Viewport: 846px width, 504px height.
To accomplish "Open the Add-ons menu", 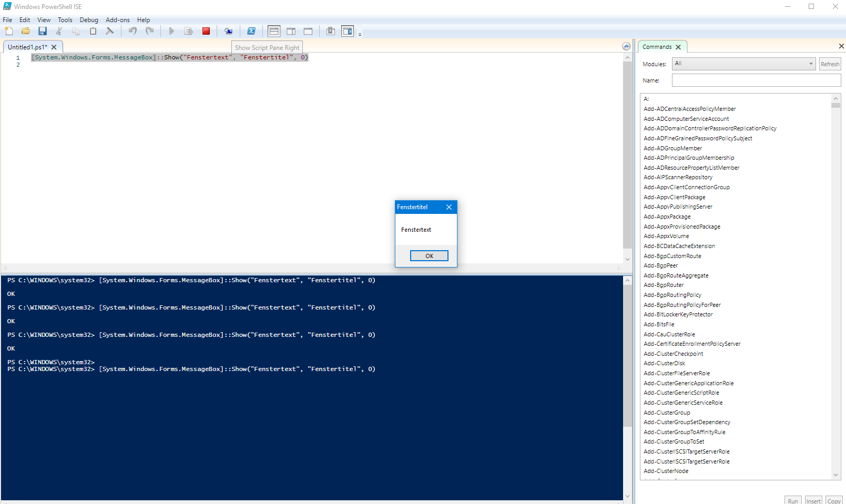I will pyautogui.click(x=118, y=20).
